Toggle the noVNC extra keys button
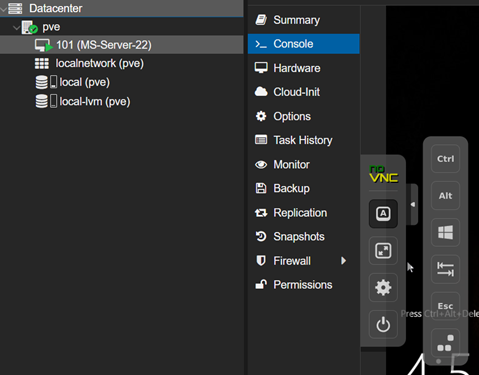Image resolution: width=479 pixels, height=375 pixels. coord(383,214)
